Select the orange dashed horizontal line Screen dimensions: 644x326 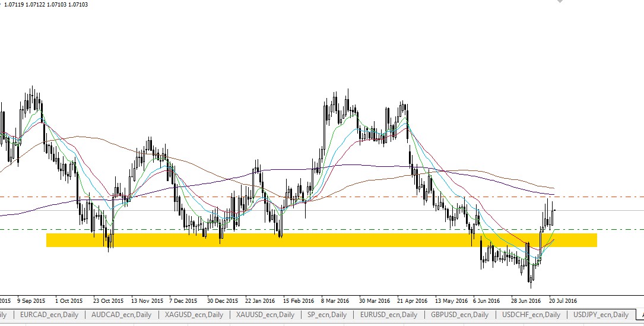coord(322,197)
